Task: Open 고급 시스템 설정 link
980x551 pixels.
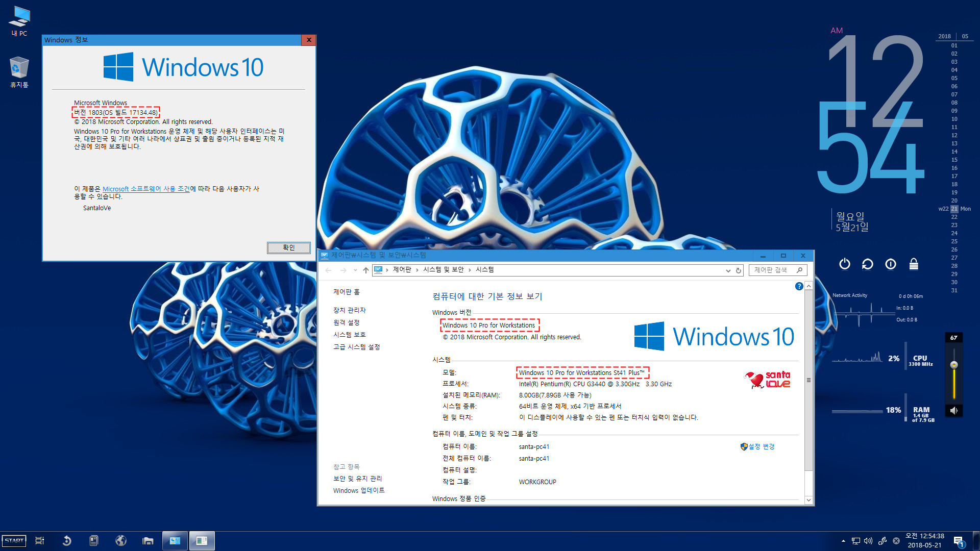Action: (x=357, y=347)
